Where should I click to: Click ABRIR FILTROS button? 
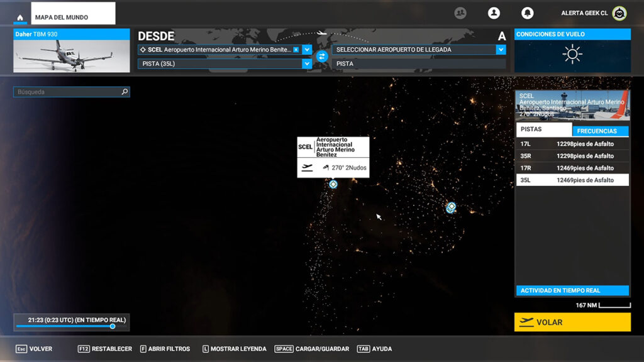click(x=165, y=349)
